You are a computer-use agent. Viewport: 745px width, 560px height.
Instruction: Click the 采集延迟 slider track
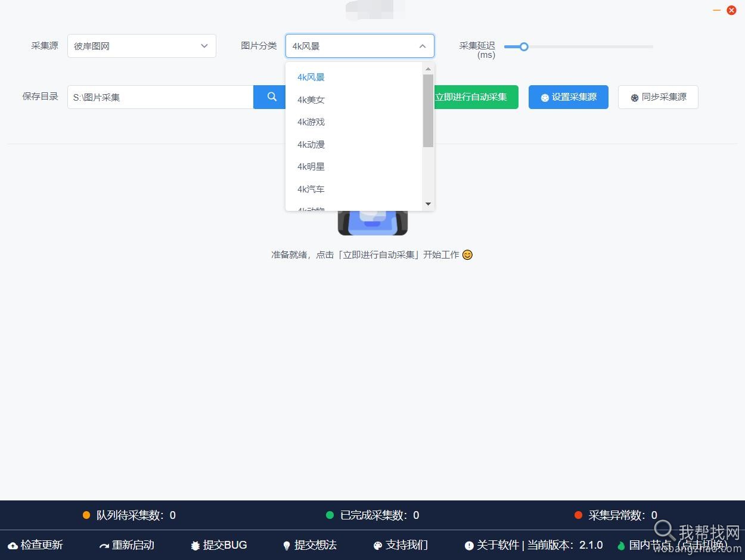(579, 46)
